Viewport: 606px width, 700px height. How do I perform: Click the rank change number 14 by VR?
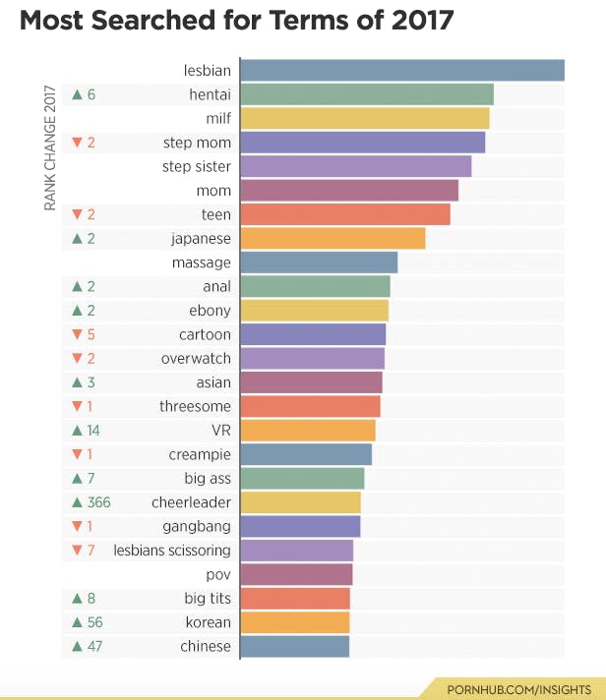[x=93, y=431]
